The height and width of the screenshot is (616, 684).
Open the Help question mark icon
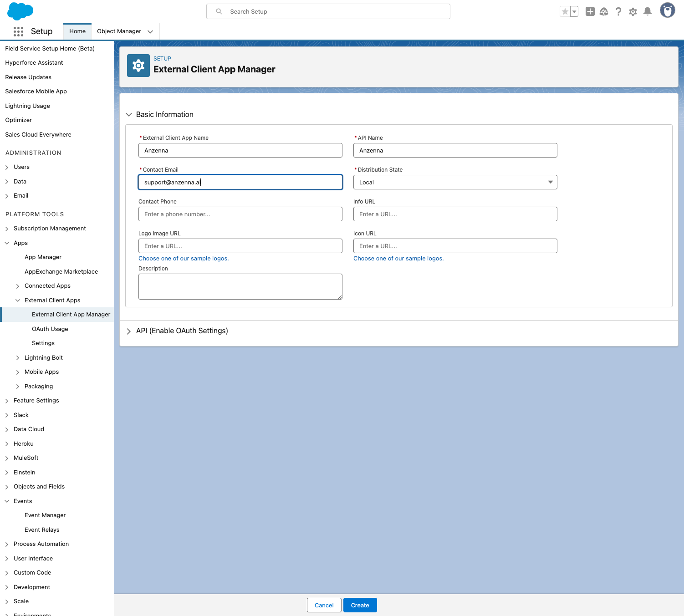point(618,12)
